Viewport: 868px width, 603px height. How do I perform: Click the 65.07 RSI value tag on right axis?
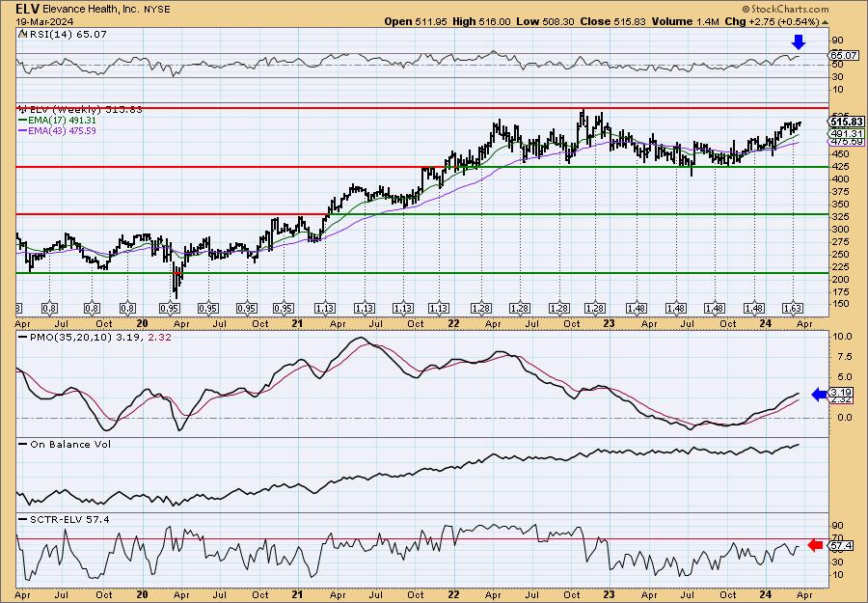pos(844,55)
